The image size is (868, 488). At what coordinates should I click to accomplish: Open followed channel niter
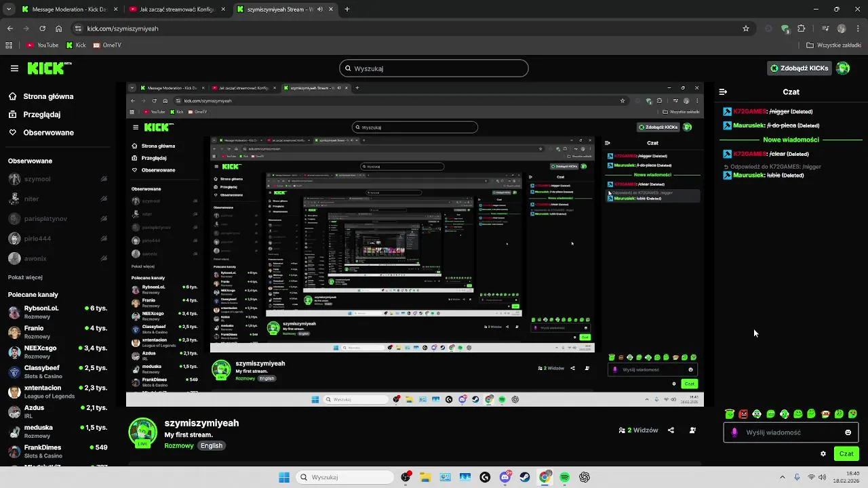click(x=57, y=199)
